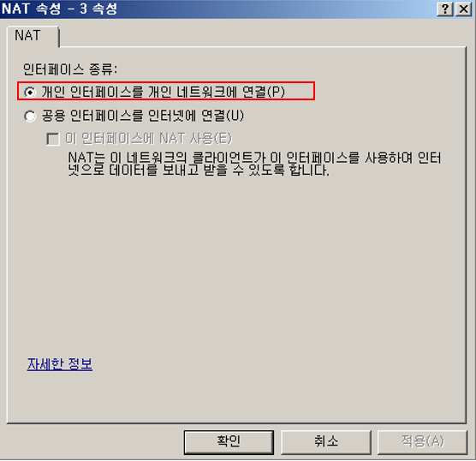
Task: Click the round circle of the 공용 인터페이스 option
Action: click(x=30, y=116)
